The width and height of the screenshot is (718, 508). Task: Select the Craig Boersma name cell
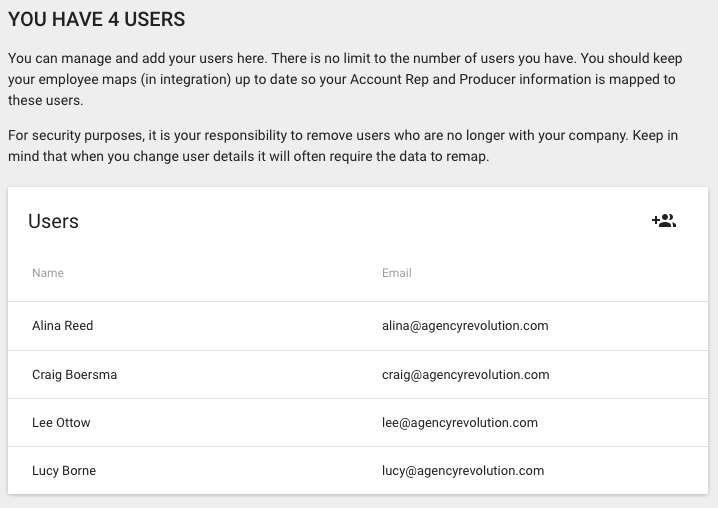coord(74,375)
